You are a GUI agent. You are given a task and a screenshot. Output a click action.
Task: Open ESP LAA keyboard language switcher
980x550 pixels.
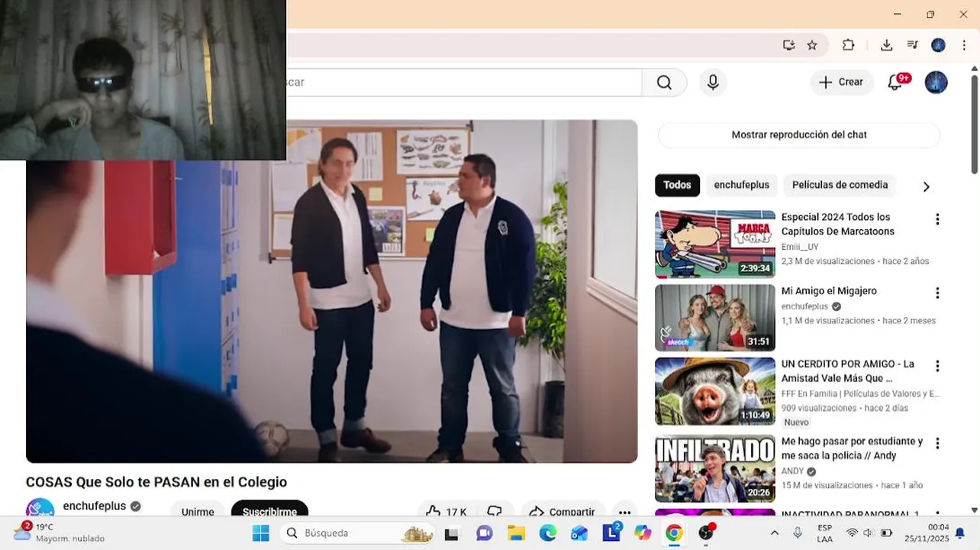825,533
